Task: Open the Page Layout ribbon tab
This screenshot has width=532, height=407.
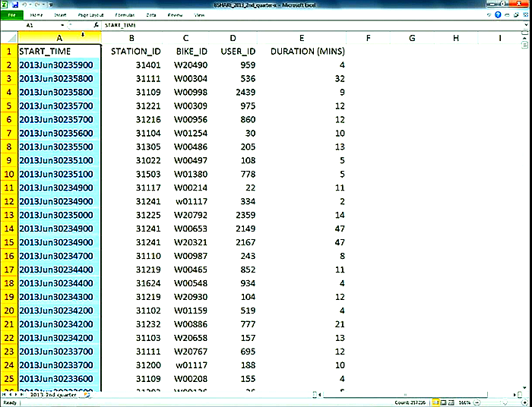Action: click(x=90, y=15)
